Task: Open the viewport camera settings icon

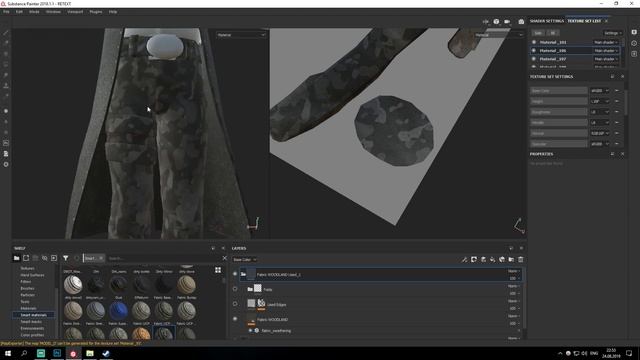Action: 507,22
